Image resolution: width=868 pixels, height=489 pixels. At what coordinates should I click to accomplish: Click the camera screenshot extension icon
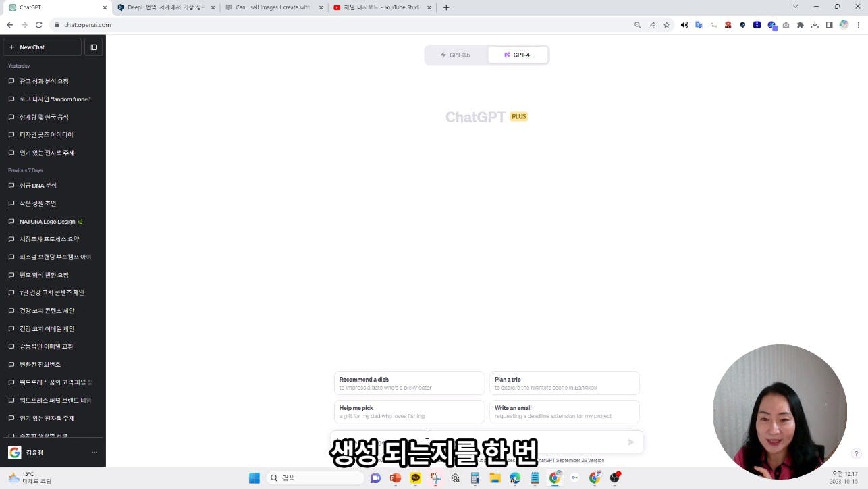786,25
